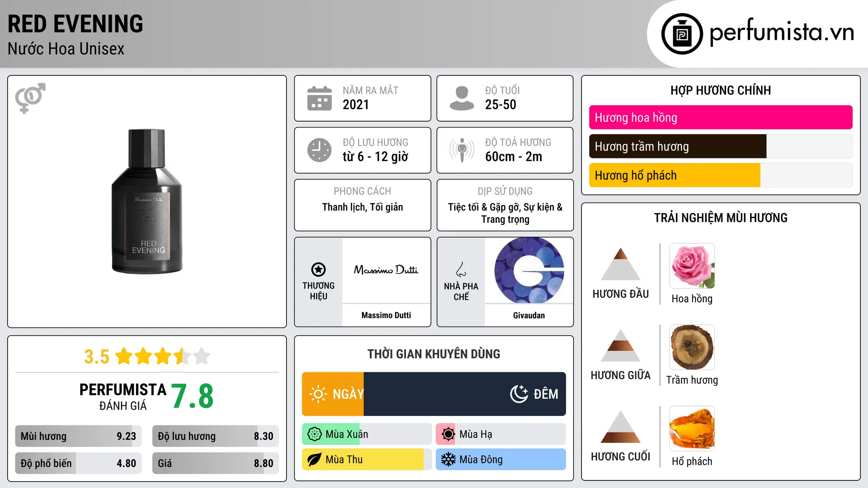Click the THỜI GIAN KHUYÊN DÙNG heading
868x488 pixels.
point(434,354)
